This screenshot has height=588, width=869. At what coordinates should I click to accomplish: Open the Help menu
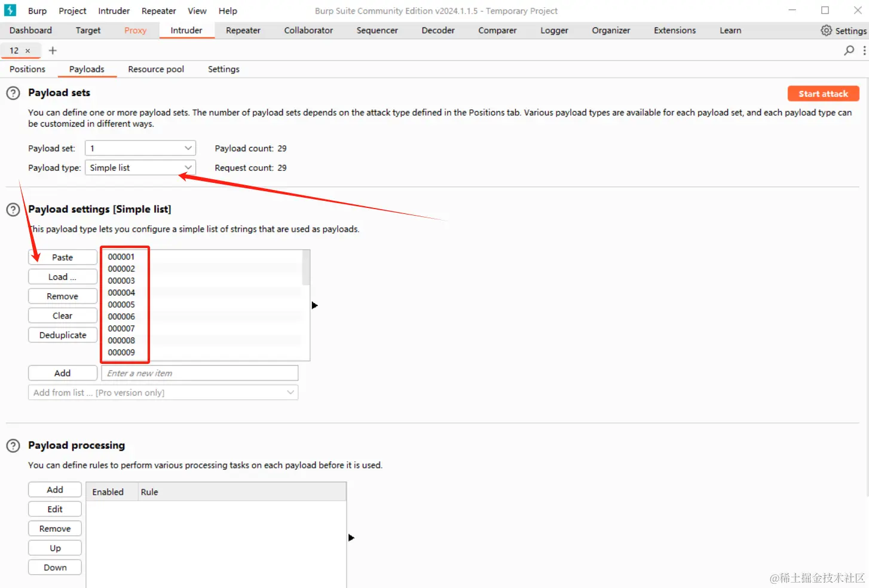click(x=228, y=11)
